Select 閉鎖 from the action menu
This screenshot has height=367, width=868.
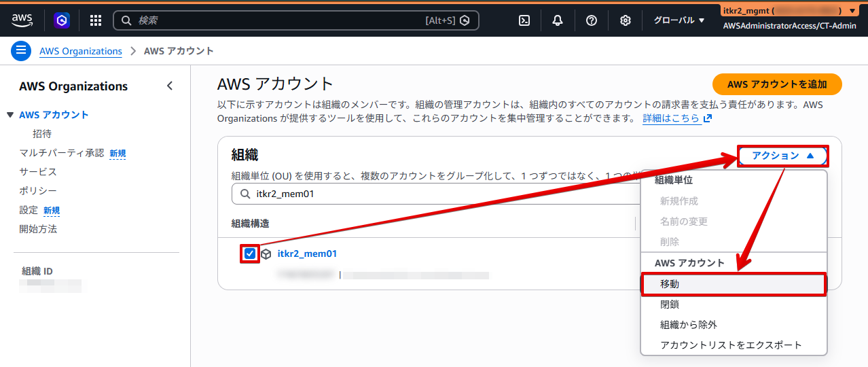734,304
